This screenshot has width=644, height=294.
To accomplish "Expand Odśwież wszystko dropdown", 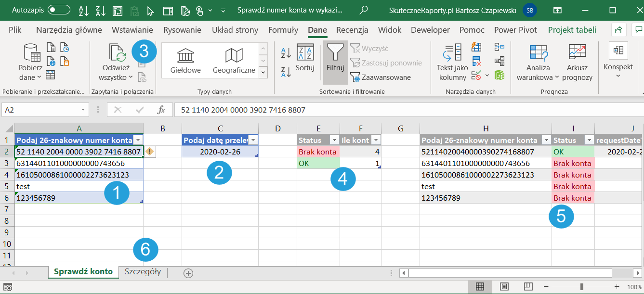I will coord(131,77).
